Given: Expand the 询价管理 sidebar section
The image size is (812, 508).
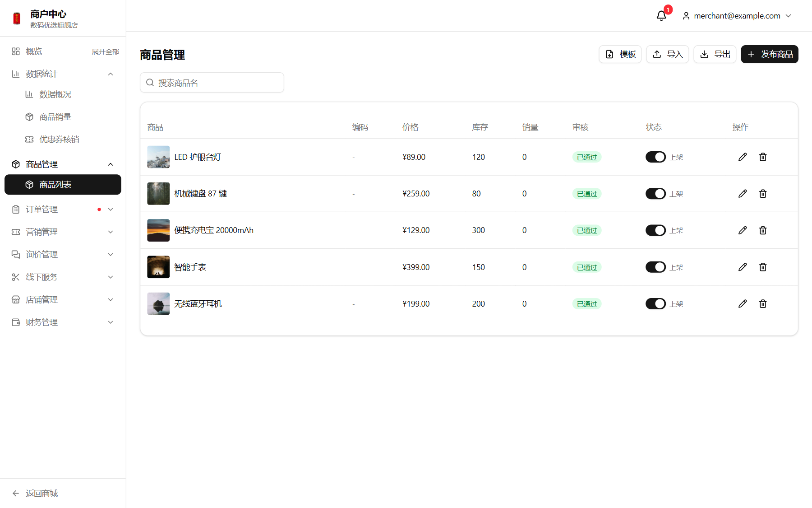Looking at the screenshot, I should click(x=63, y=255).
